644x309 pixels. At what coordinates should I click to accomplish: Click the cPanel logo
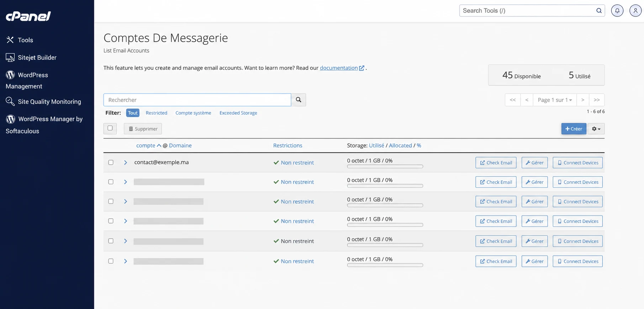click(x=28, y=16)
